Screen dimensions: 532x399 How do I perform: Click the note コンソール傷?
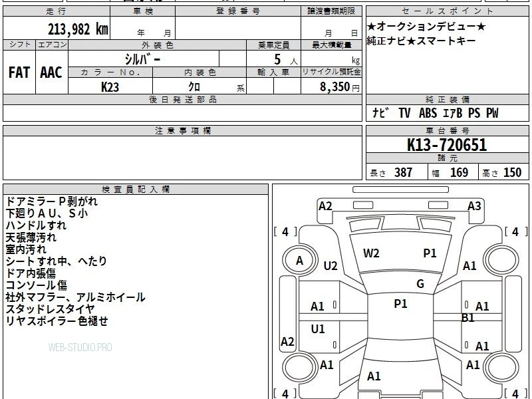click(x=37, y=285)
